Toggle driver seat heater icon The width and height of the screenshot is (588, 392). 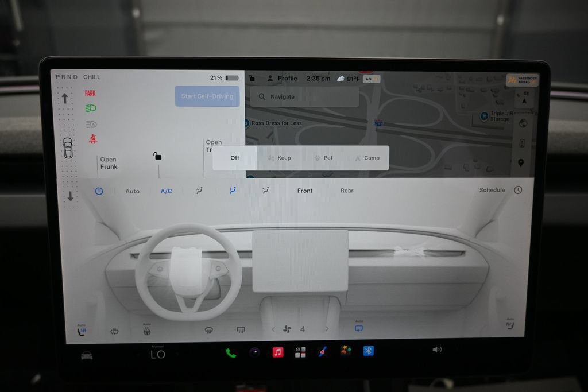[82, 331]
